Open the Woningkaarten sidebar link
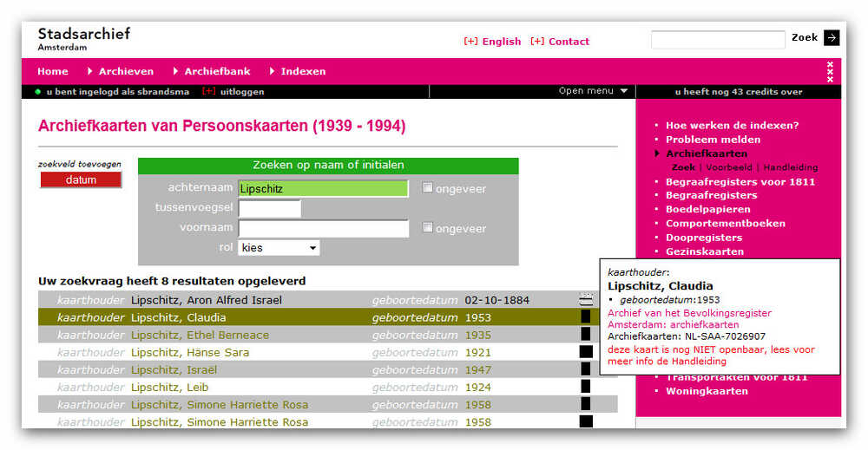The image size is (868, 450). (706, 391)
